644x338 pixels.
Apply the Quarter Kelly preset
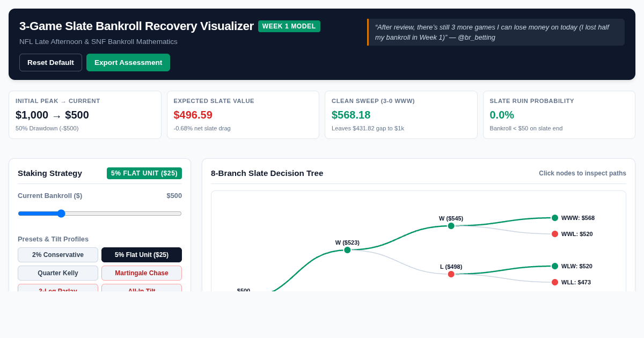pyautogui.click(x=58, y=273)
